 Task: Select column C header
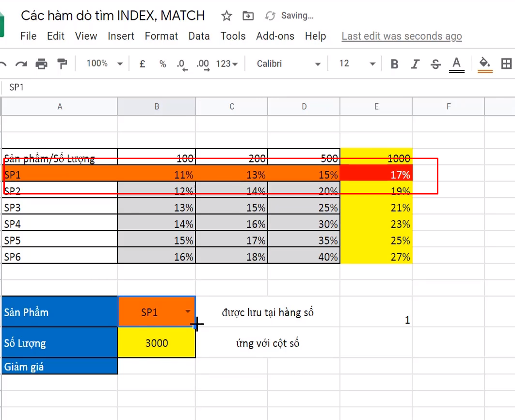[232, 106]
